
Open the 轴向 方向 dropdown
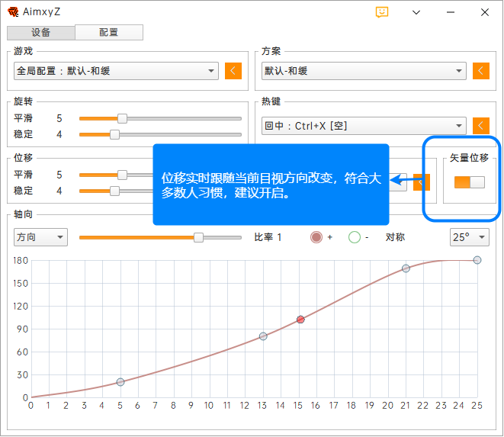(x=40, y=237)
